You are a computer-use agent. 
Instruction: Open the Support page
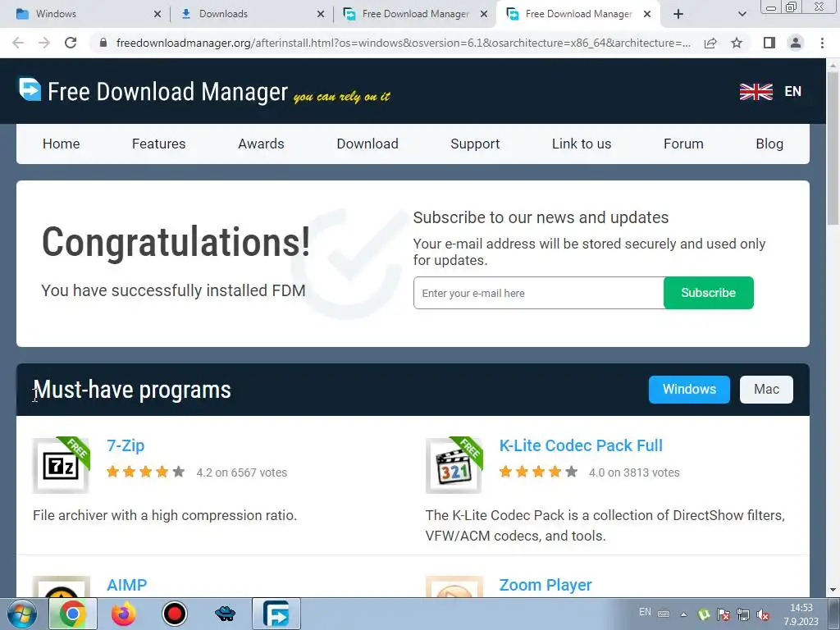click(x=475, y=144)
